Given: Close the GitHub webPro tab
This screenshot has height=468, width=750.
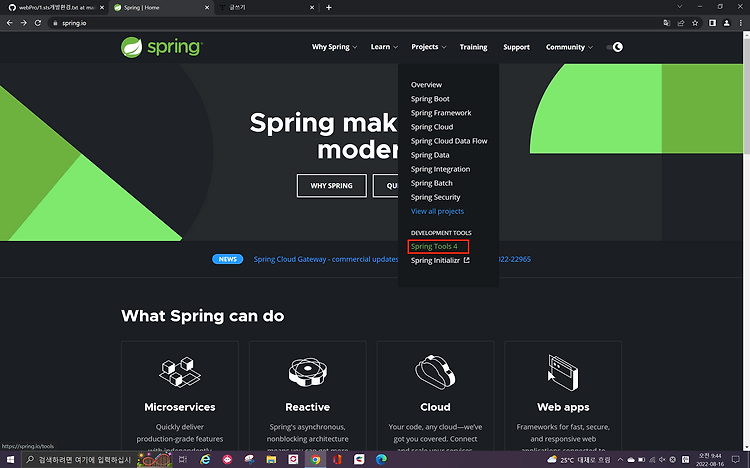Looking at the screenshot, I should (102, 8).
